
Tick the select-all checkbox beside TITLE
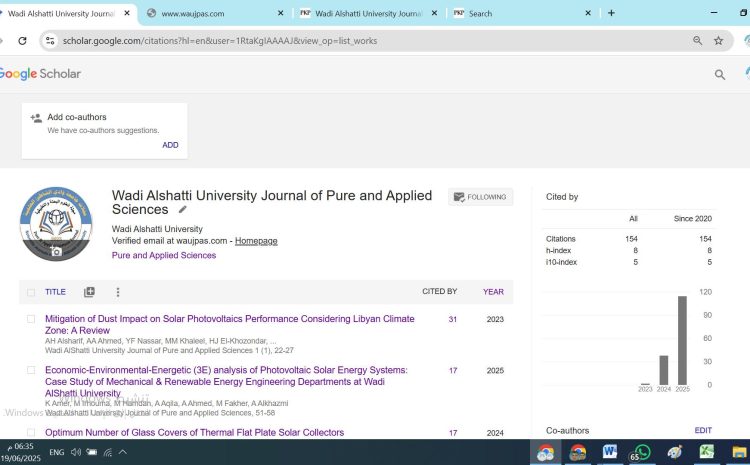(31, 292)
